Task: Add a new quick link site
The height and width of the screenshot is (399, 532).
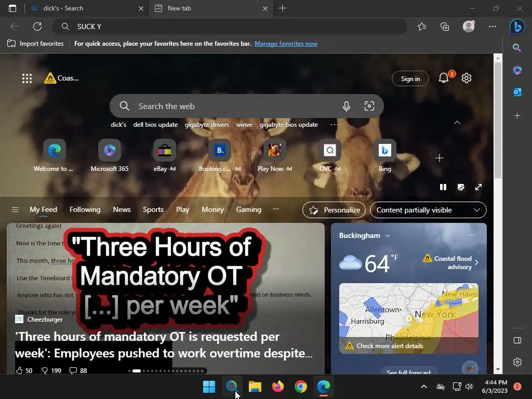Action: point(440,158)
